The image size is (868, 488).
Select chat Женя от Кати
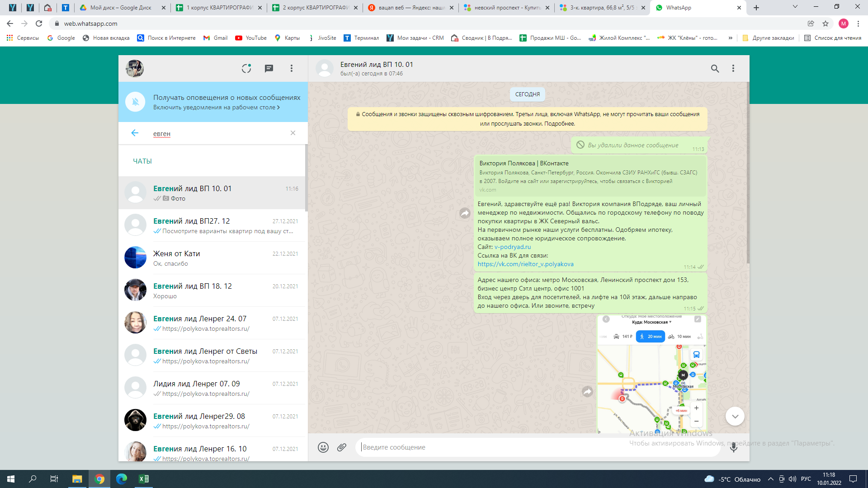click(212, 258)
